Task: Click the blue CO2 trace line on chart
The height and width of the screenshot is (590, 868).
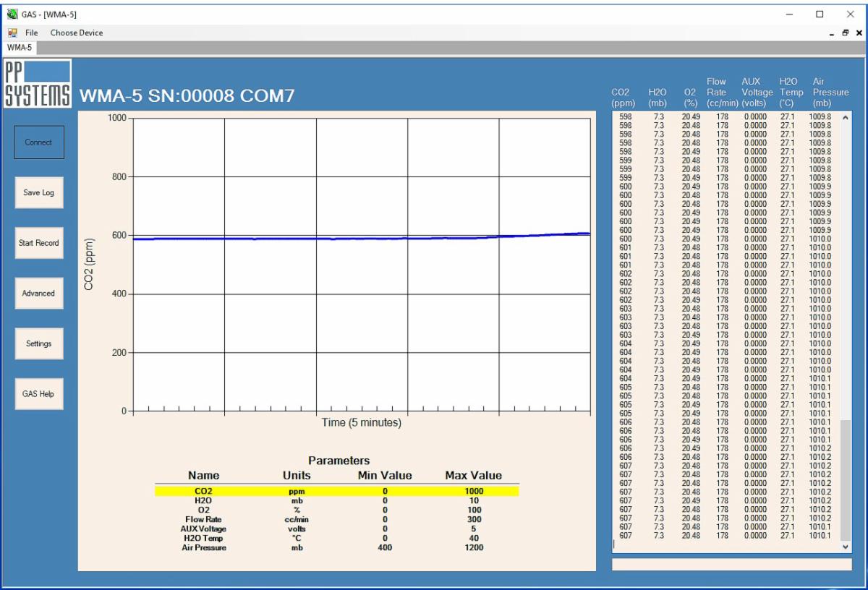Action: coord(362,238)
